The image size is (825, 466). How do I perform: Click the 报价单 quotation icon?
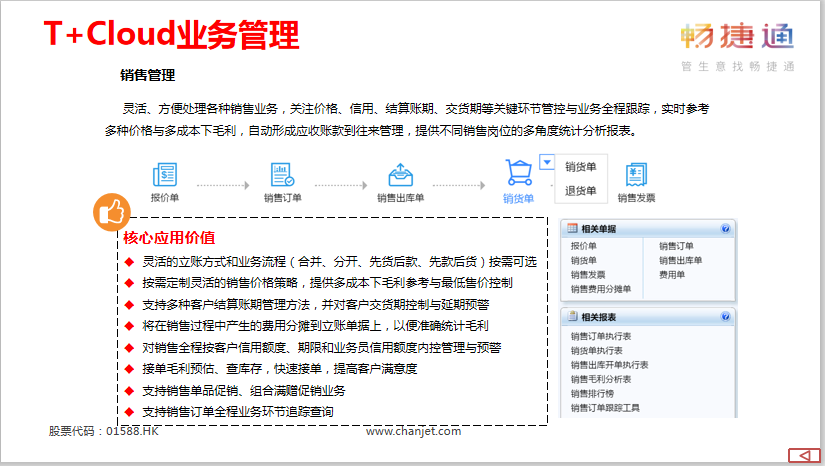[x=165, y=175]
